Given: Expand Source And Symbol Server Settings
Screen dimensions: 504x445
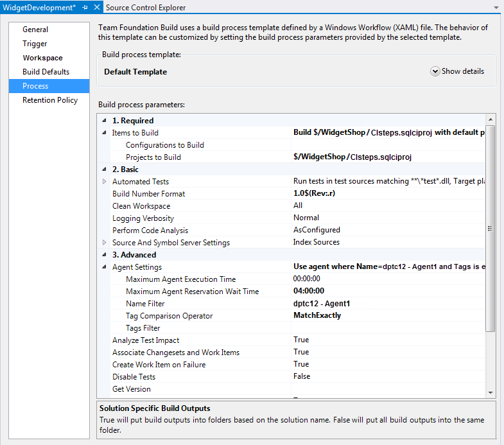Looking at the screenshot, I should pyautogui.click(x=105, y=243).
